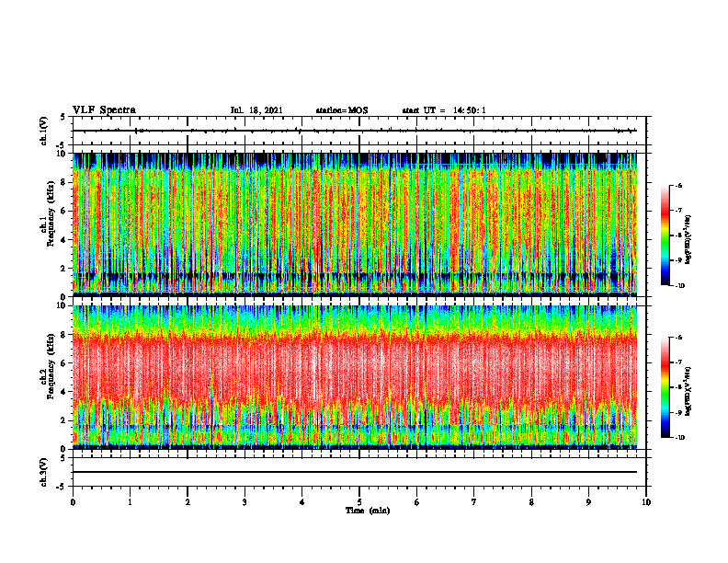Click the ch.1 color bar label "-6"
The image size is (728, 563).
(678, 185)
